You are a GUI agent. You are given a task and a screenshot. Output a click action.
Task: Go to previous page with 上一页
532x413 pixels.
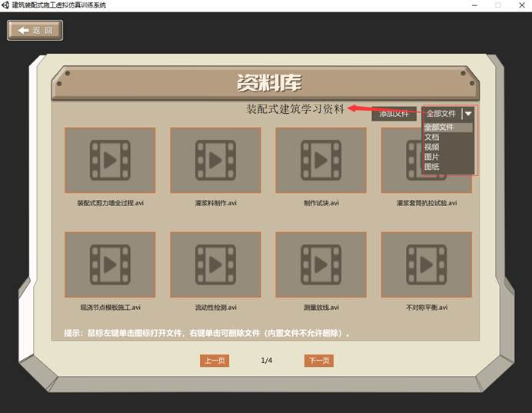click(x=214, y=361)
